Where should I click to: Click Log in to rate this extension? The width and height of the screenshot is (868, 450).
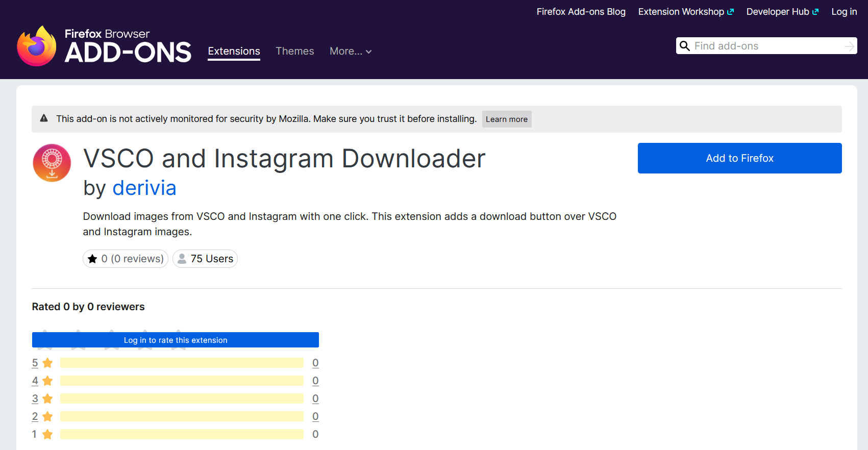tap(176, 340)
